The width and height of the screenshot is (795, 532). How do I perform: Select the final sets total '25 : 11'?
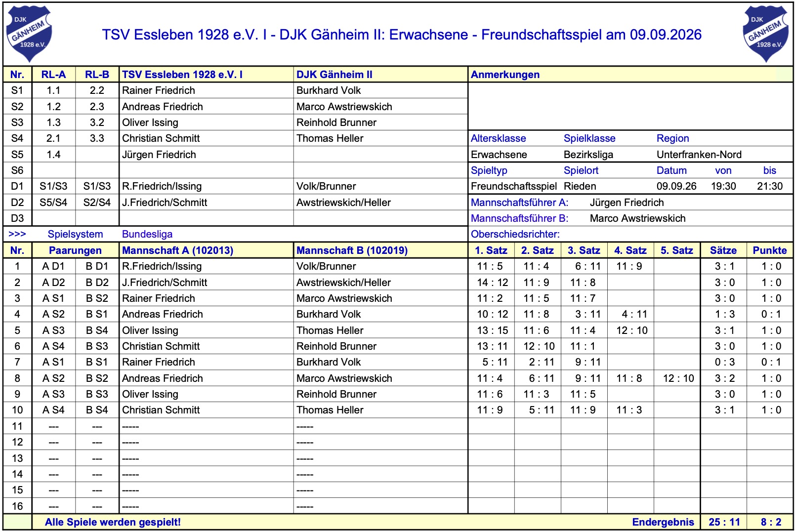pos(724,522)
